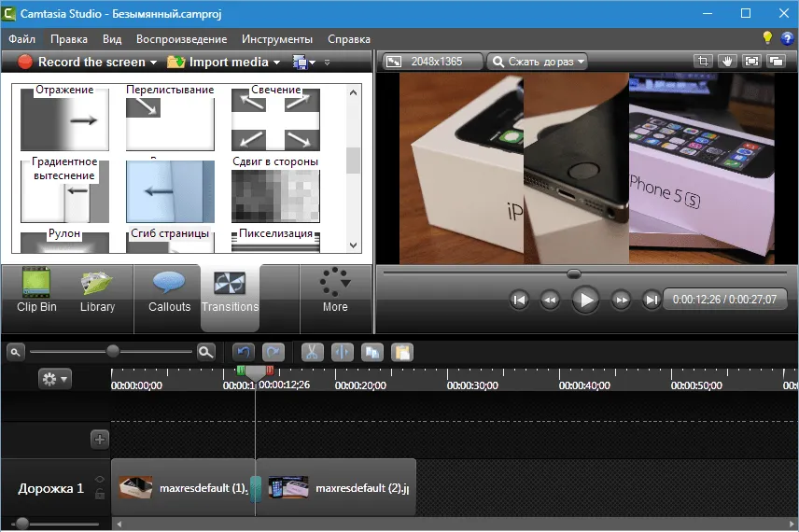The height and width of the screenshot is (532, 799).
Task: Select maxresdefault (2) clip on timeline
Action: [x=336, y=487]
